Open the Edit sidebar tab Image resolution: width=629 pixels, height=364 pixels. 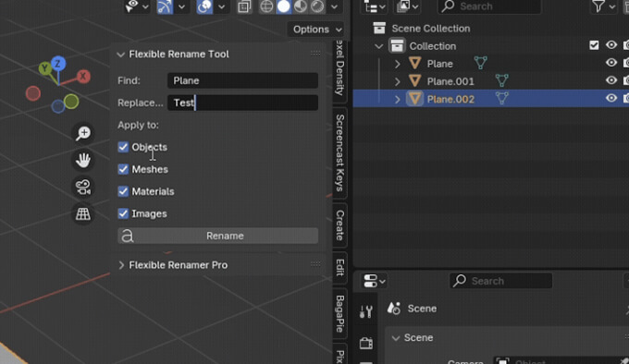point(339,268)
